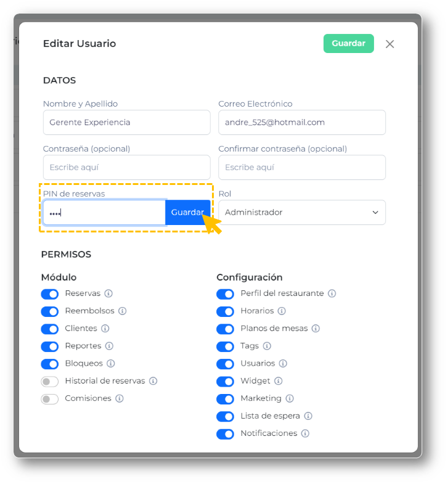Click info icon beside Comisiones
This screenshot has height=484, width=448.
[x=120, y=399]
